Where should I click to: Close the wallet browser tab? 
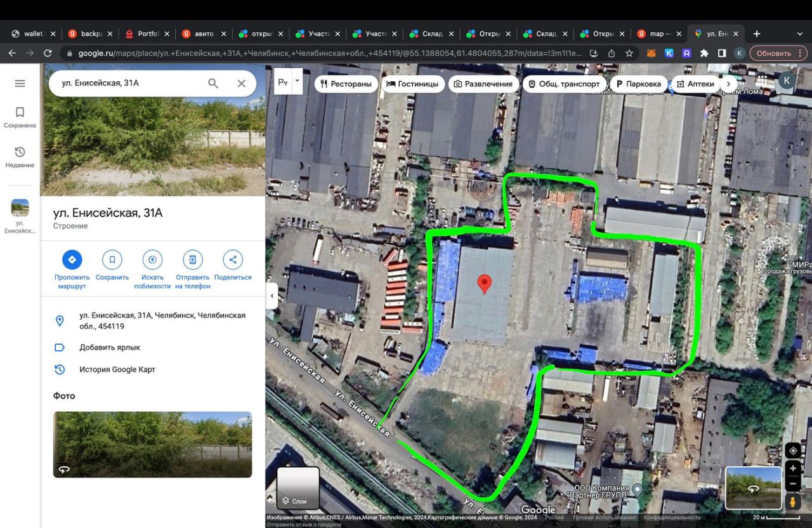[53, 34]
